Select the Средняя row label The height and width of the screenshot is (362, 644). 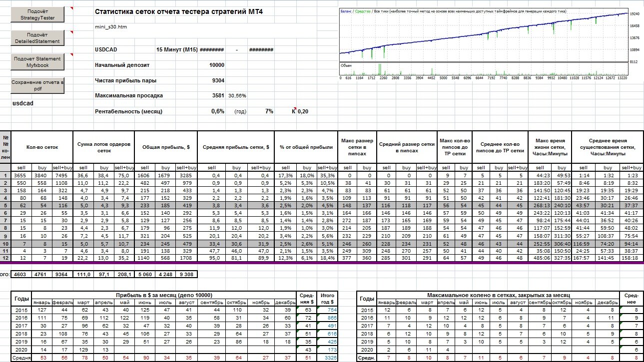(21, 358)
